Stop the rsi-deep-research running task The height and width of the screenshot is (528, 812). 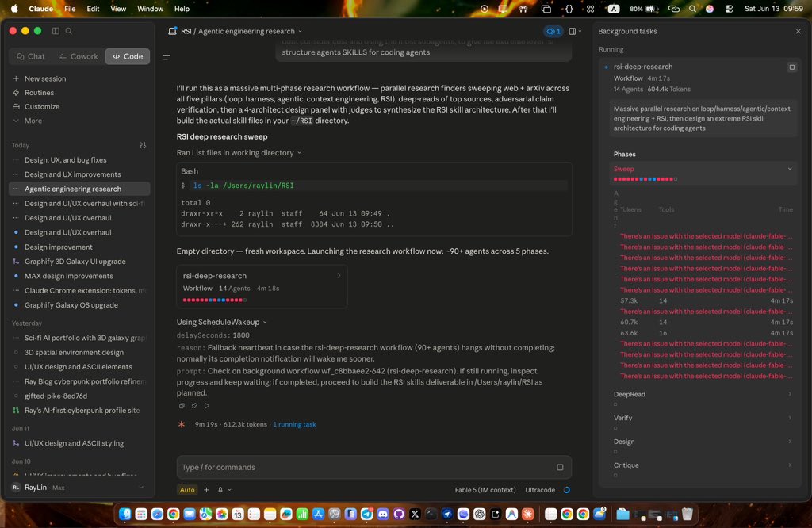tap(792, 67)
